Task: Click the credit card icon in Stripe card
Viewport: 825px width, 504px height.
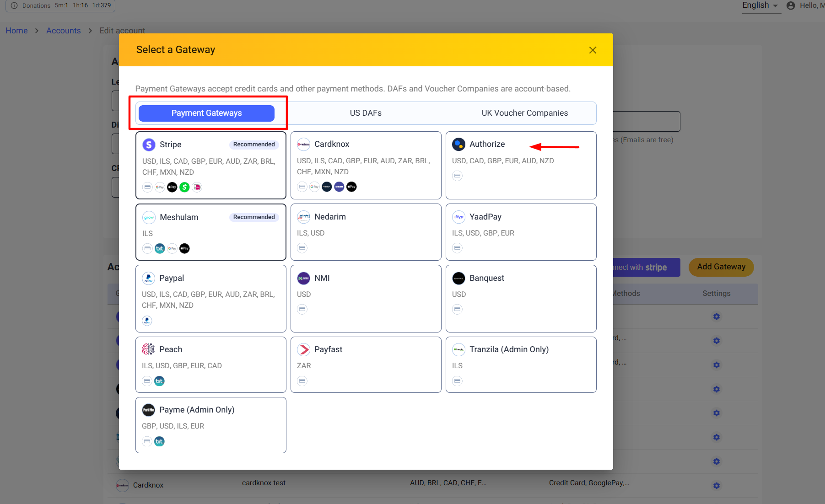Action: click(x=147, y=187)
